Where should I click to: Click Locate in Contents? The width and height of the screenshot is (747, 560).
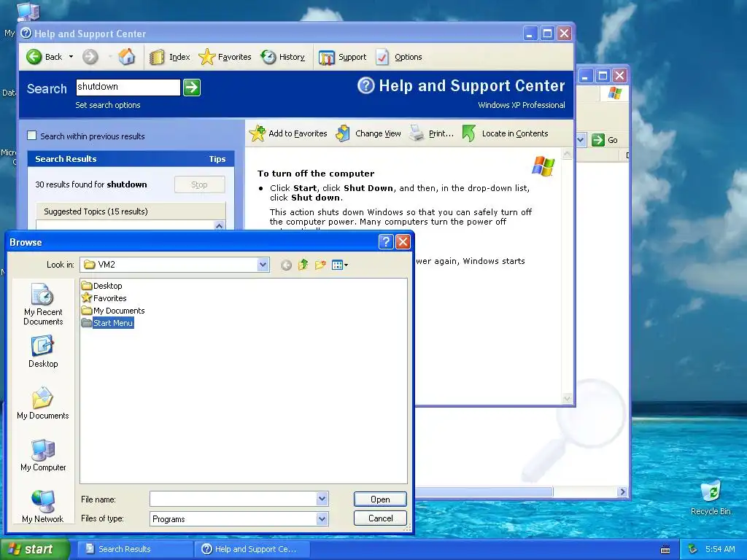coord(505,133)
